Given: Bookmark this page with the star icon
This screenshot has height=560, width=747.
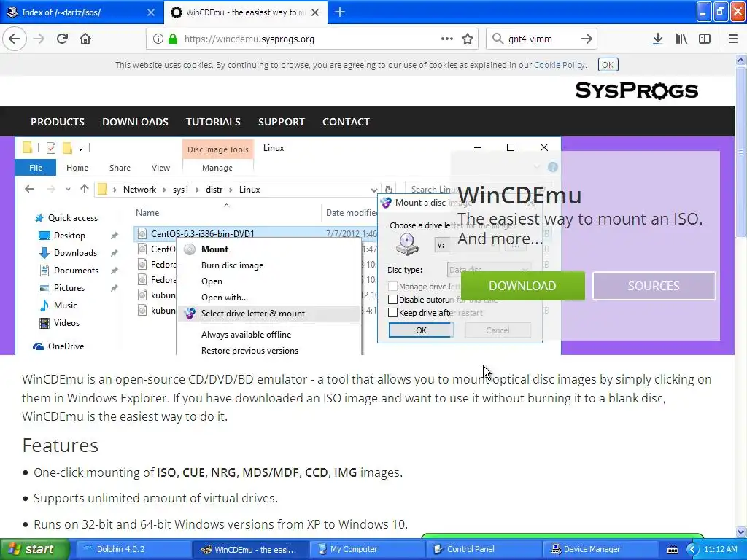Looking at the screenshot, I should point(468,39).
